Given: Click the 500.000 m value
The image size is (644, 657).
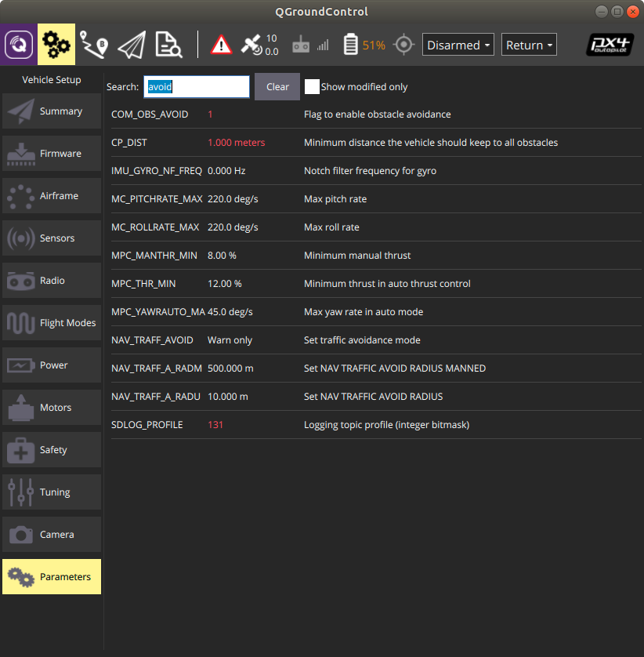Looking at the screenshot, I should click(230, 368).
